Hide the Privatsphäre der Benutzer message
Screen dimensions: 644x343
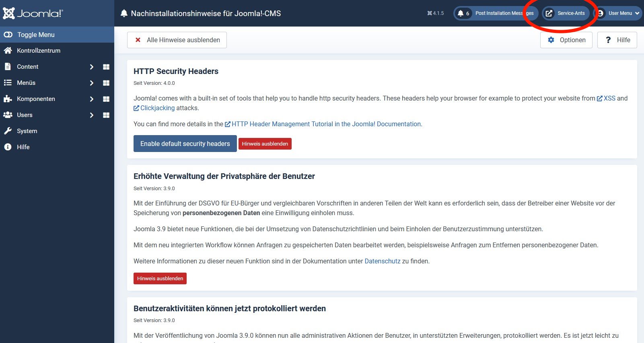[160, 278]
